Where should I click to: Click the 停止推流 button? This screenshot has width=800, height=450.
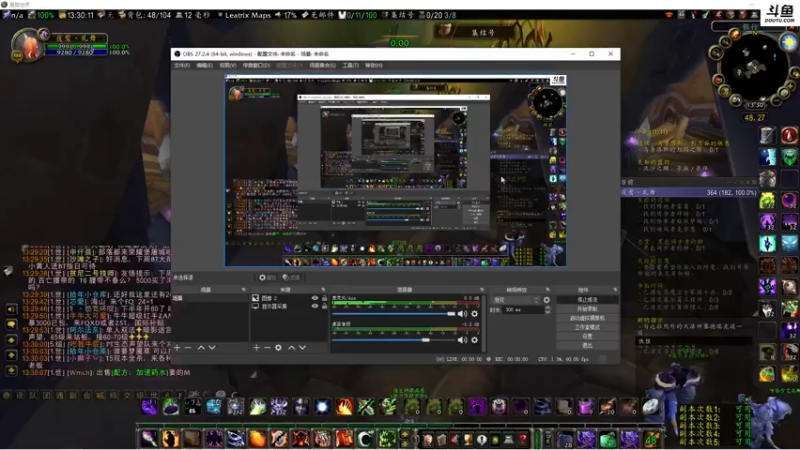pyautogui.click(x=587, y=300)
